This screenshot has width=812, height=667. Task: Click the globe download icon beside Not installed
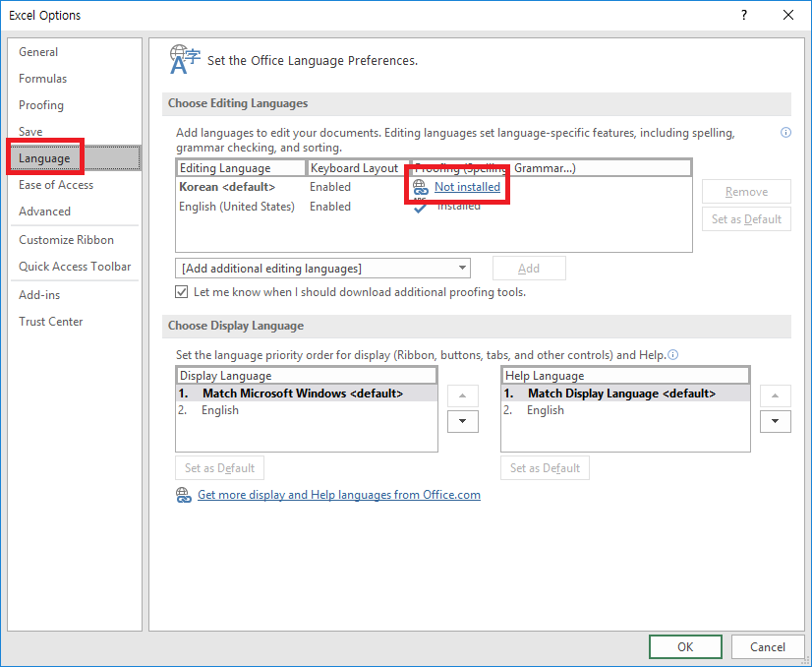pyautogui.click(x=420, y=186)
